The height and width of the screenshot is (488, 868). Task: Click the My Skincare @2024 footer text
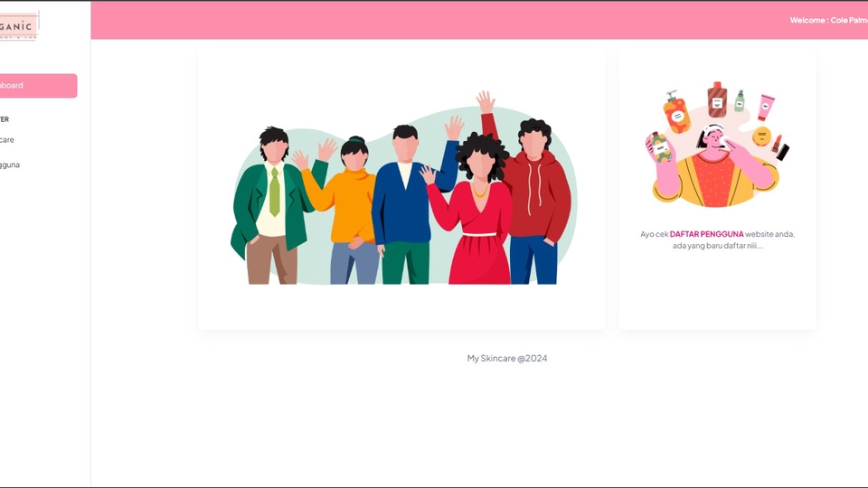(x=506, y=359)
